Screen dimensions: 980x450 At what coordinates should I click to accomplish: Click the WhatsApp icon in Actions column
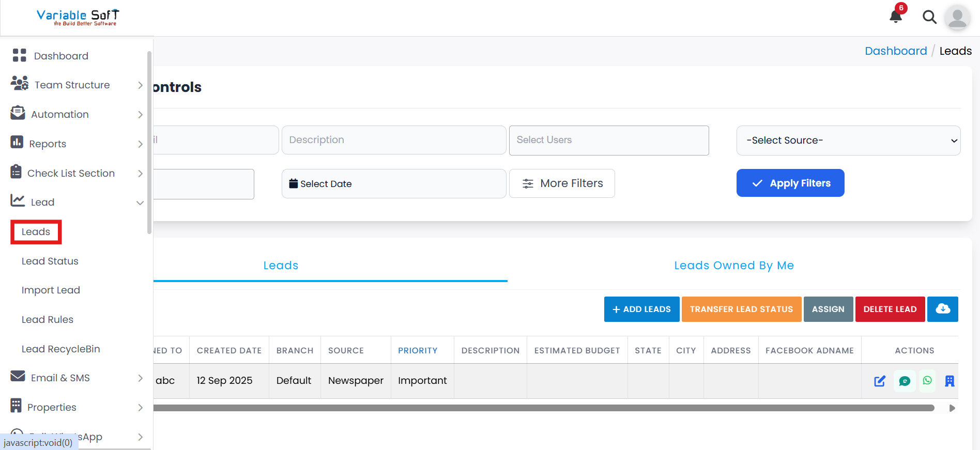(x=927, y=381)
